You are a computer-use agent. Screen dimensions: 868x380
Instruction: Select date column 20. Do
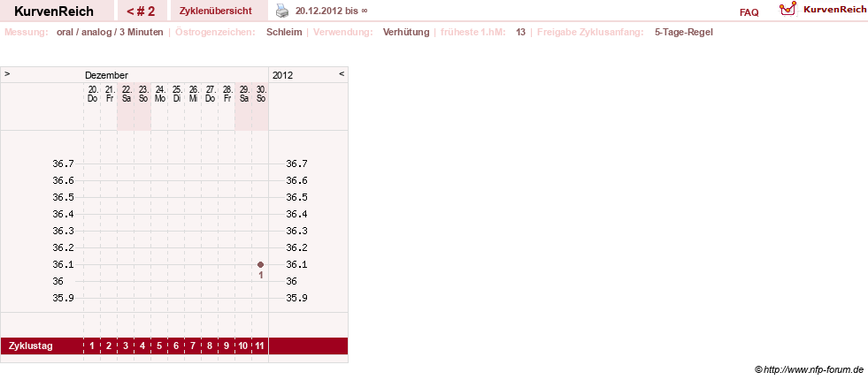tap(92, 94)
